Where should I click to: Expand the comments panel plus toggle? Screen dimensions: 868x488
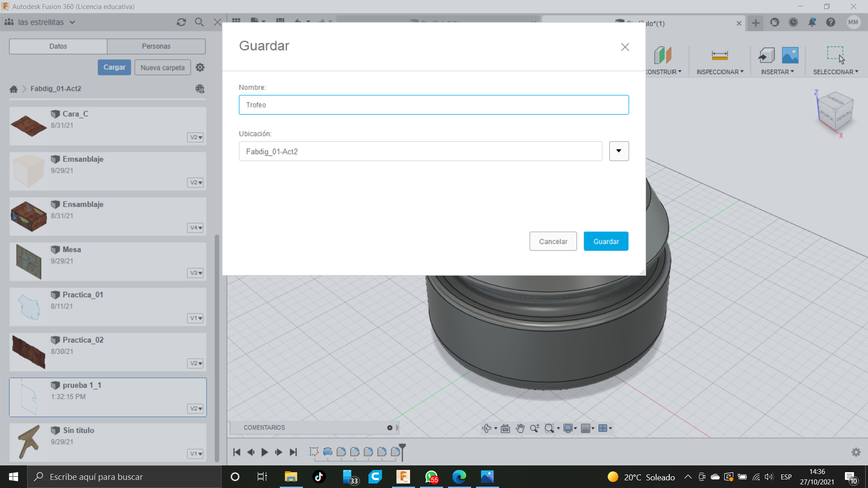(390, 427)
